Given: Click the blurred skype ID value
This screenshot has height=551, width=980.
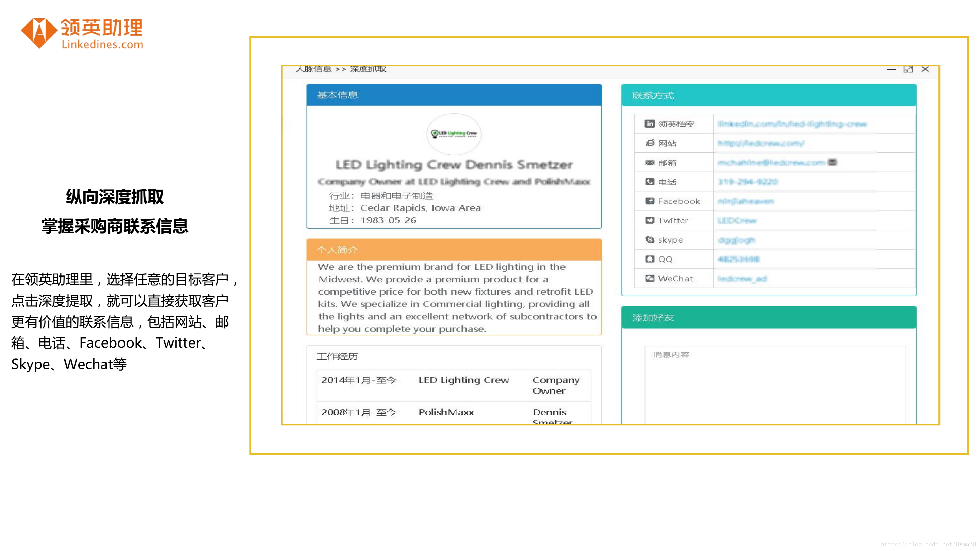Looking at the screenshot, I should pyautogui.click(x=736, y=240).
